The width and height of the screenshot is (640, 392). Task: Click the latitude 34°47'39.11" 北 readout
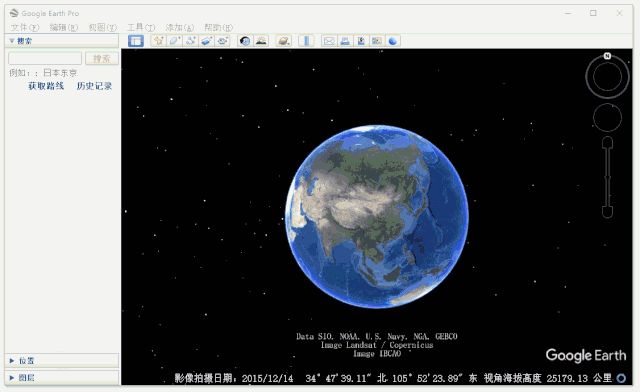tap(346, 378)
